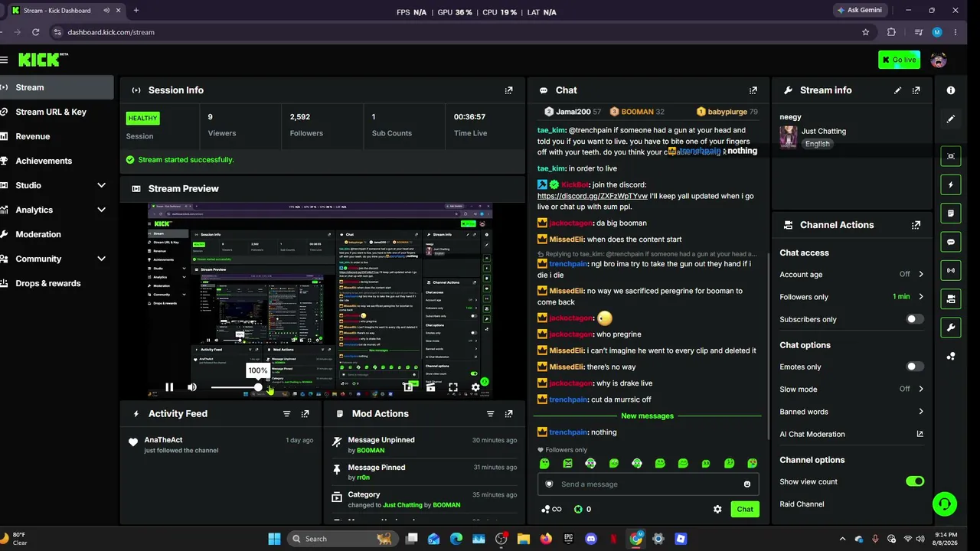Open emote picker in message box

pyautogui.click(x=747, y=484)
